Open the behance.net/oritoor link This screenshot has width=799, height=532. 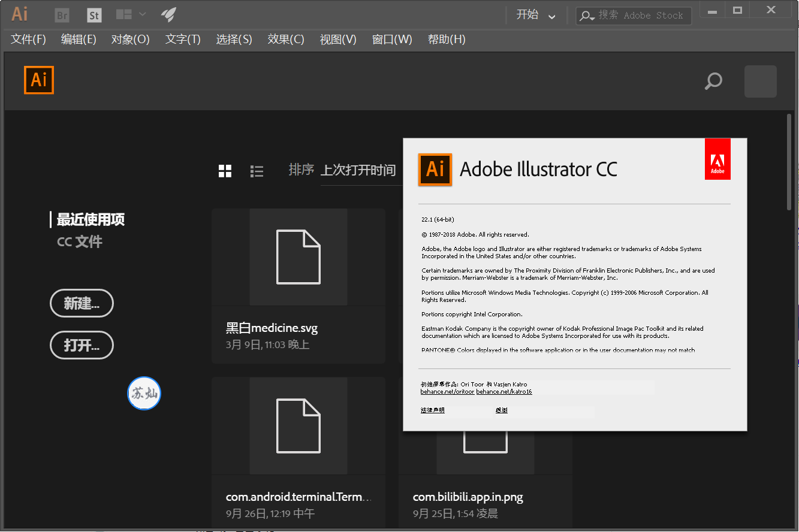(447, 392)
